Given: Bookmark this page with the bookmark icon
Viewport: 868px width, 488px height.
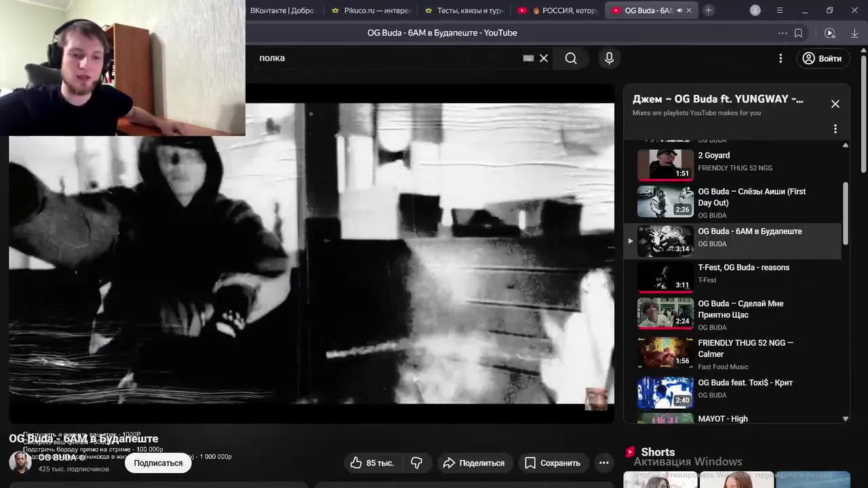Looking at the screenshot, I should tap(798, 33).
